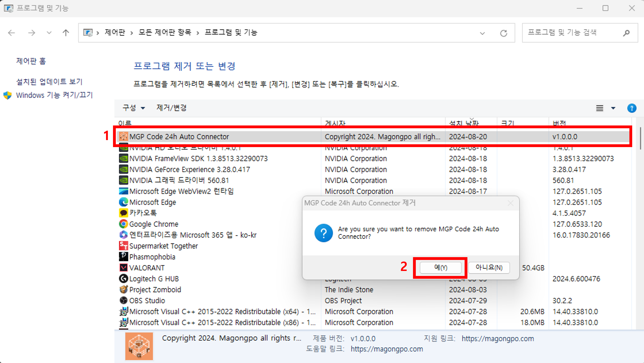The image size is (644, 363).
Task: Click the 카카오톡 icon
Action: point(124,213)
